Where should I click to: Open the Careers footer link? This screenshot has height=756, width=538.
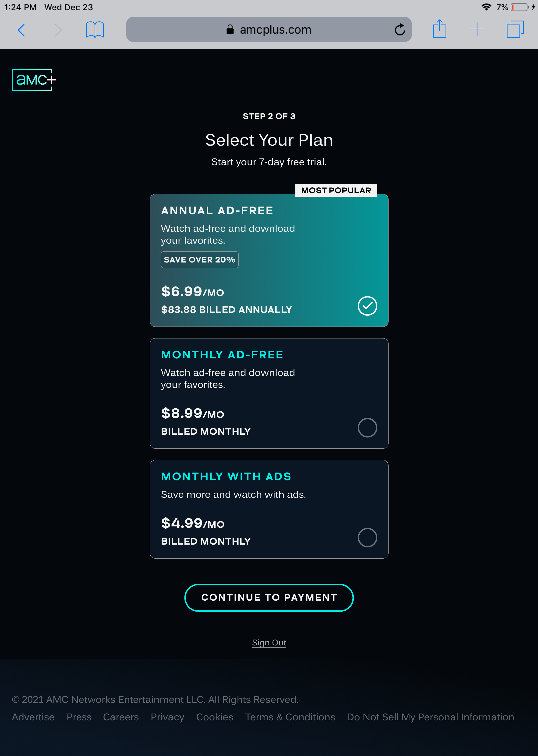pyautogui.click(x=121, y=717)
